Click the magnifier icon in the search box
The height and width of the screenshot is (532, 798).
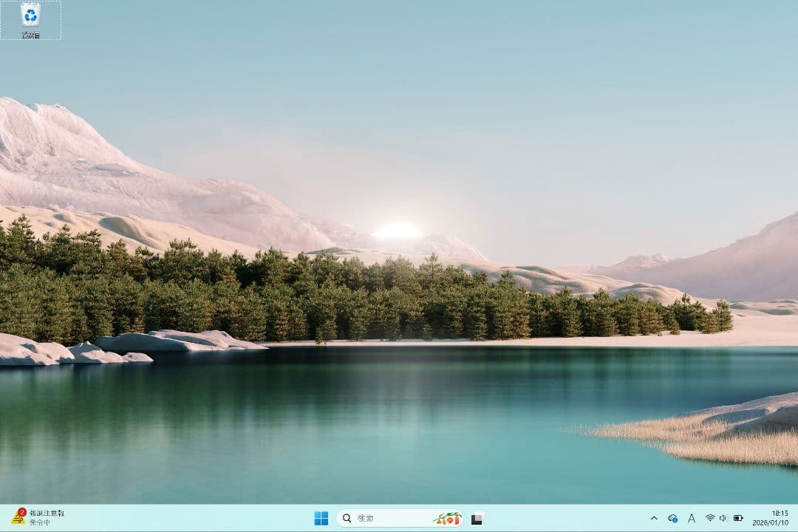347,518
